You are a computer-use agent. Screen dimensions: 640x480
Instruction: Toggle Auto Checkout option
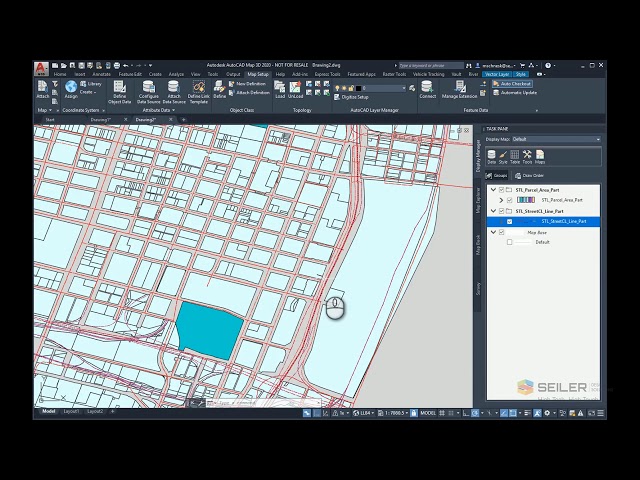coord(512,84)
